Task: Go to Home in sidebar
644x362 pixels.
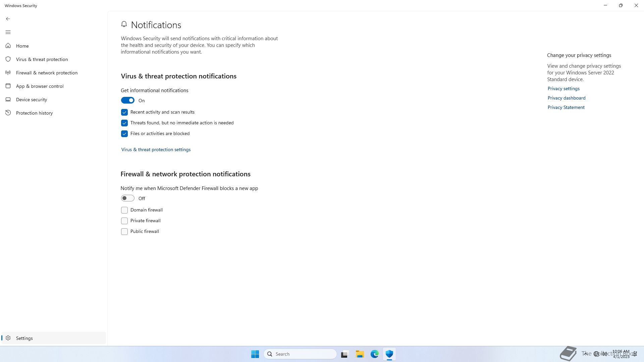Action: tap(54, 46)
